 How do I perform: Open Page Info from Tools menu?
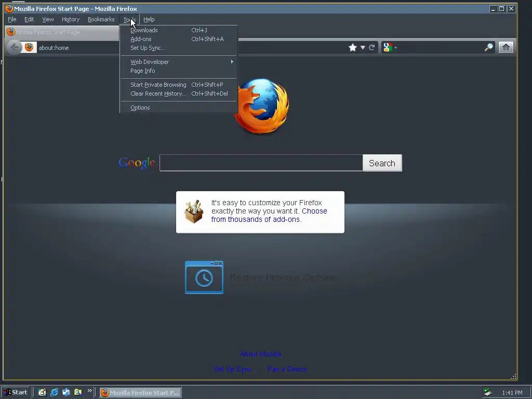(179, 71)
